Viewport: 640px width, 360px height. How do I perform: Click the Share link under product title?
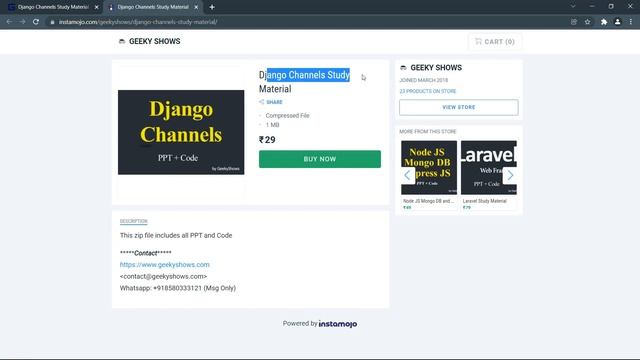pyautogui.click(x=274, y=102)
